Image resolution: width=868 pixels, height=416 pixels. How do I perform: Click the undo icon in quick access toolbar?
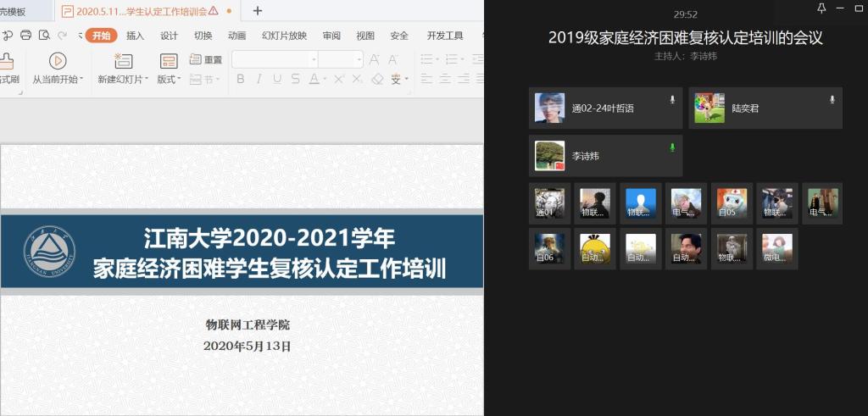7,36
